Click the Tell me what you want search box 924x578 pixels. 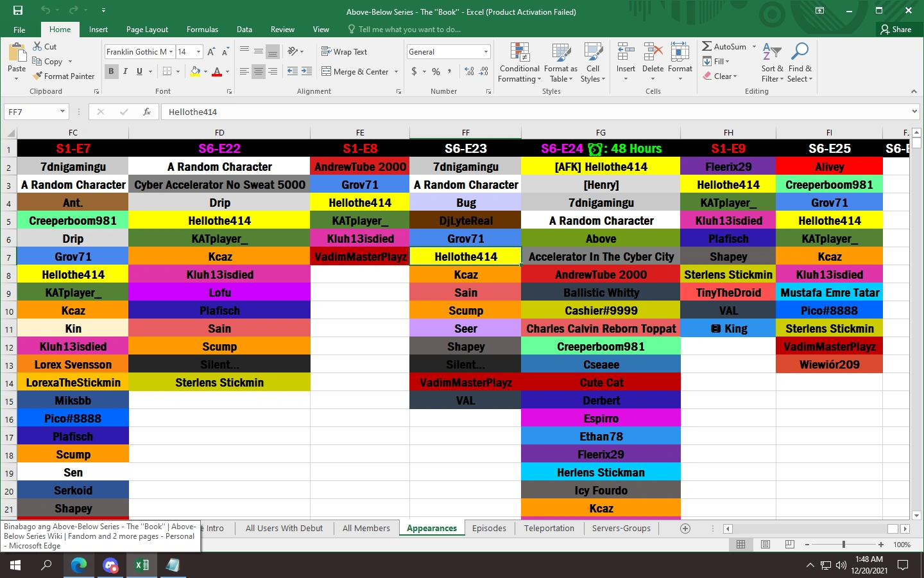point(404,30)
